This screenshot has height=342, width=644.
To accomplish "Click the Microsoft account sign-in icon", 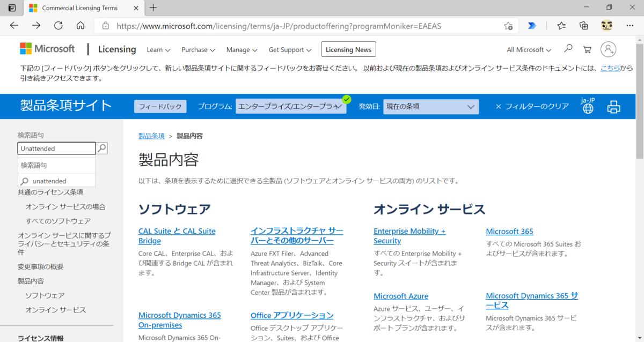I will 608,49.
